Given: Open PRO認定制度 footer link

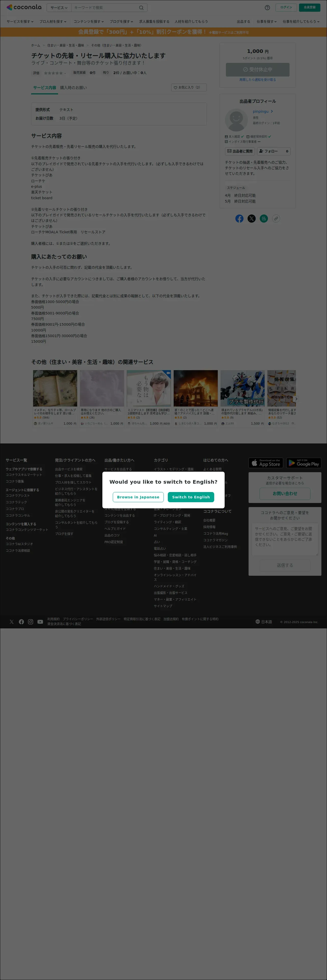Looking at the screenshot, I should click(x=114, y=542).
